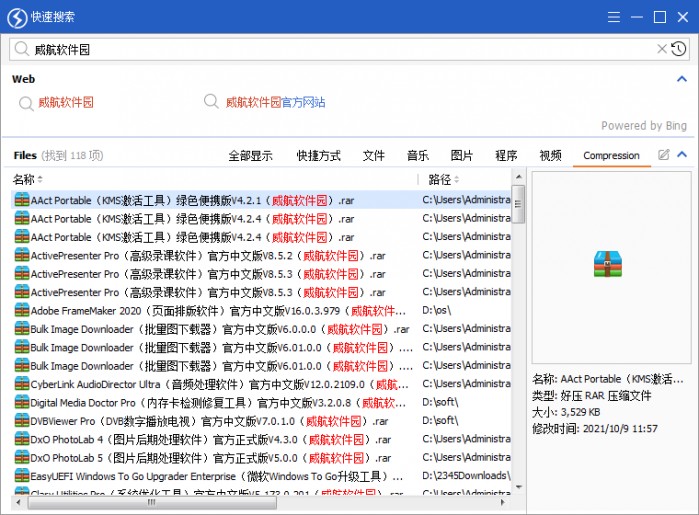Screen dimensions: 699x515
Task: Click the app logo in title bar
Action: pyautogui.click(x=17, y=18)
